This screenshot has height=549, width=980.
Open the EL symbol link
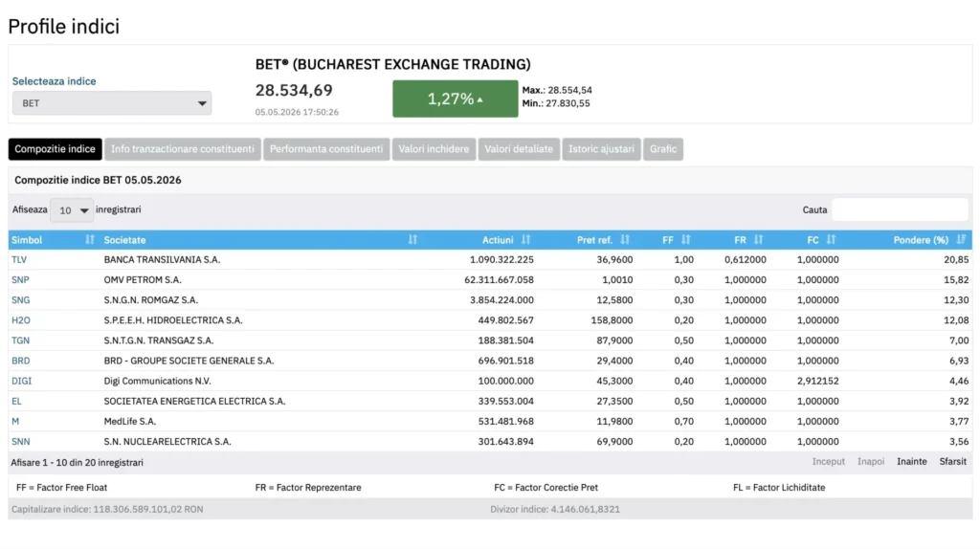(x=16, y=401)
